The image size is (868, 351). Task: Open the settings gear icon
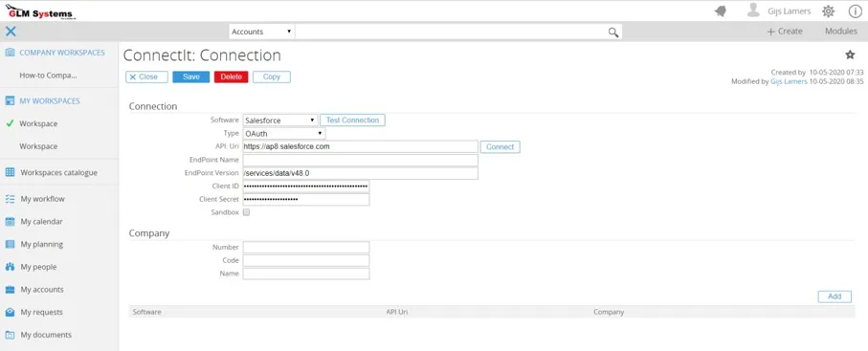(x=828, y=11)
